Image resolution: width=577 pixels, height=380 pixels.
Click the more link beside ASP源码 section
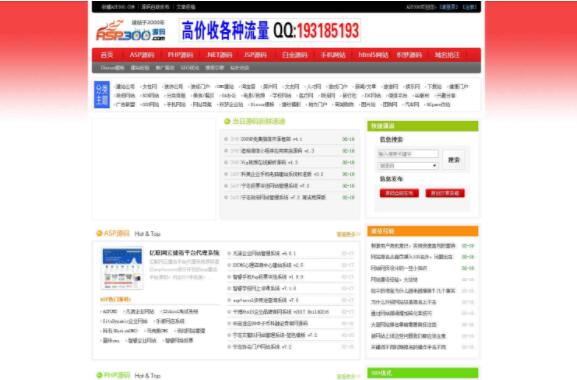347,234
